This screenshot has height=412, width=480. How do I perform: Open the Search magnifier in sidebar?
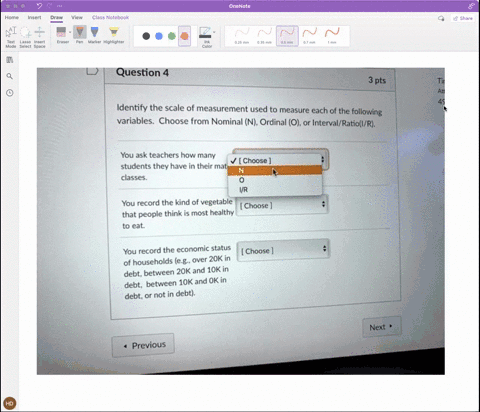[x=10, y=76]
